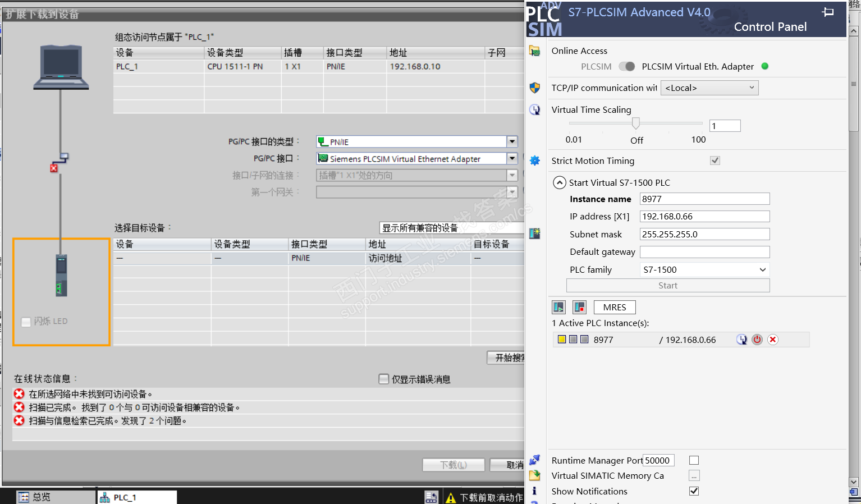Click the red X connection error icon
The width and height of the screenshot is (861, 504).
(x=54, y=168)
